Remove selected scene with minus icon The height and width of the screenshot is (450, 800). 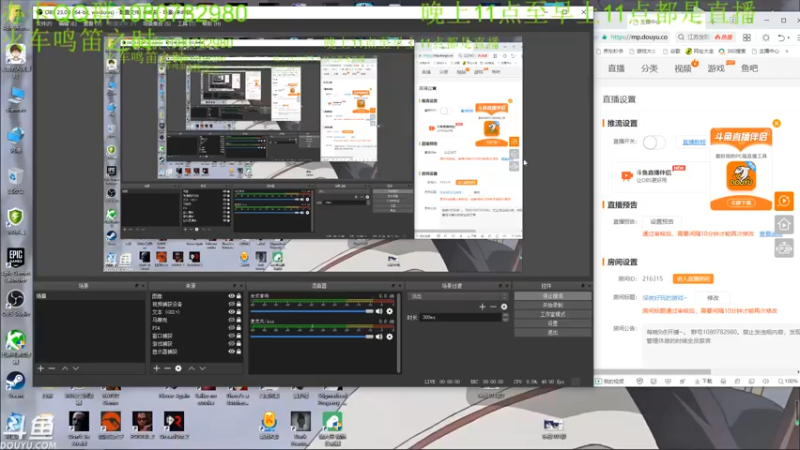[x=52, y=368]
